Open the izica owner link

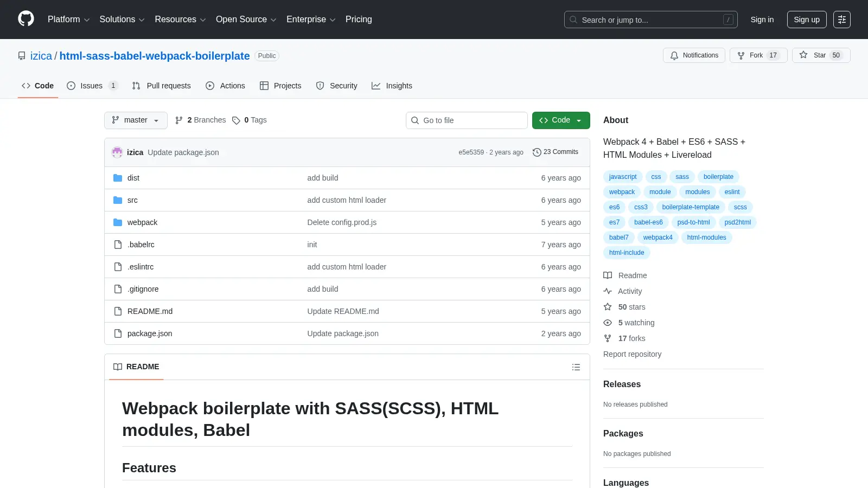coord(41,56)
